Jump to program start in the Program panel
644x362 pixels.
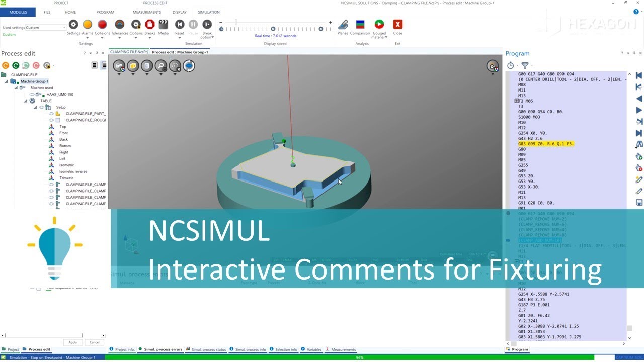click(x=639, y=76)
